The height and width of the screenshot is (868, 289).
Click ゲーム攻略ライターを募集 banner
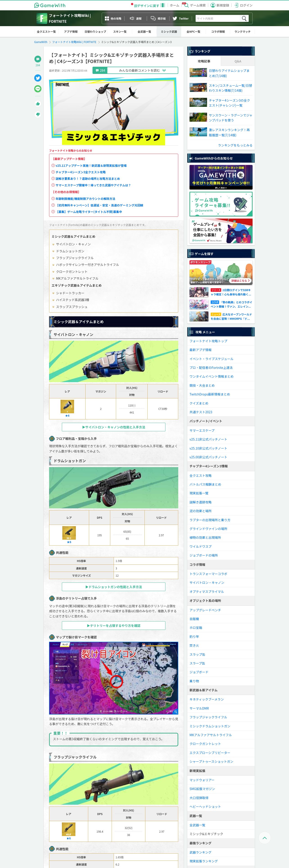click(221, 204)
